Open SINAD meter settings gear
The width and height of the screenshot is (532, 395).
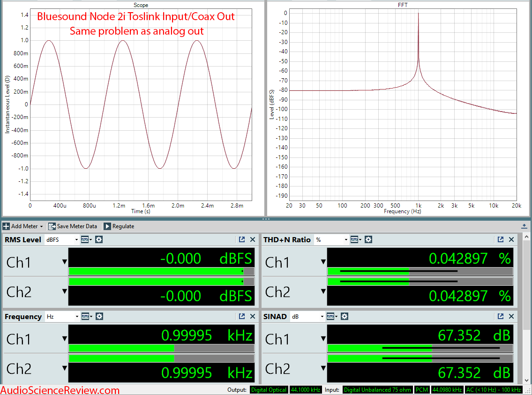(345, 317)
